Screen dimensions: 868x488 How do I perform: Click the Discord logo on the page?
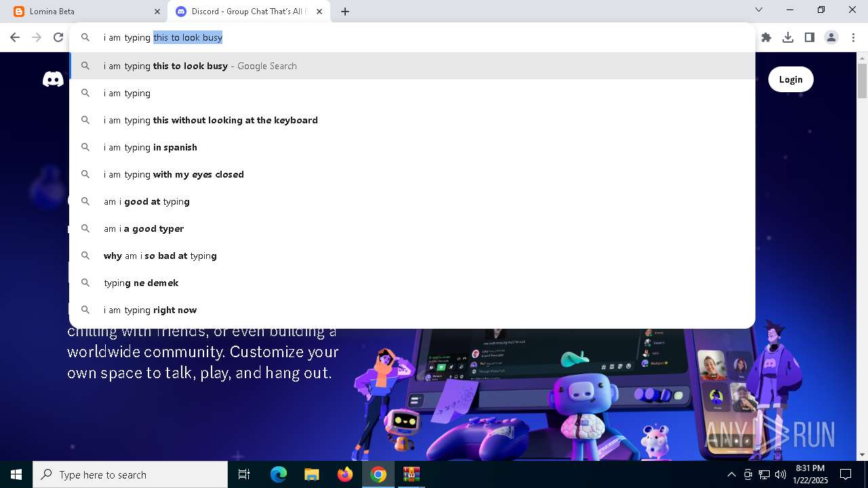coord(53,79)
